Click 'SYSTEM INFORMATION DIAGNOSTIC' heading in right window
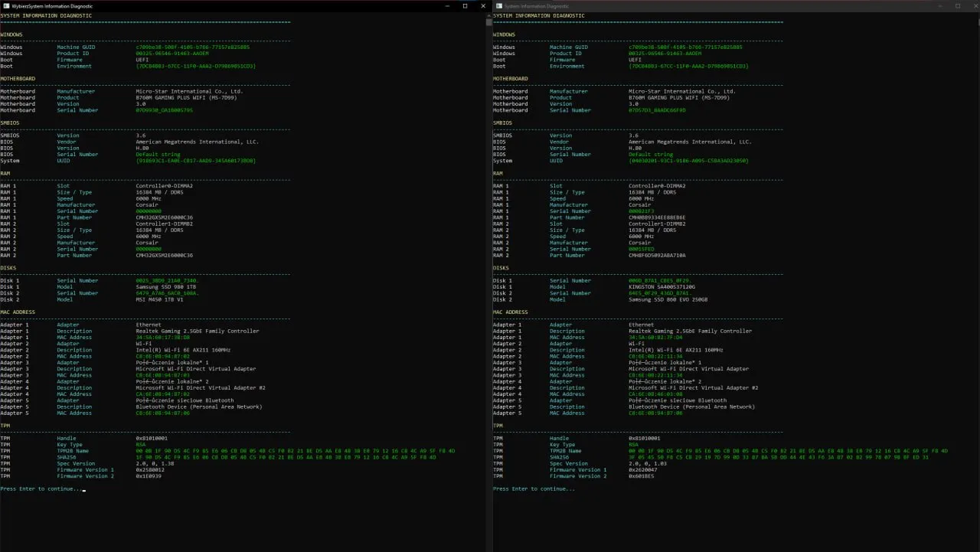Image resolution: width=980 pixels, height=552 pixels. [538, 15]
